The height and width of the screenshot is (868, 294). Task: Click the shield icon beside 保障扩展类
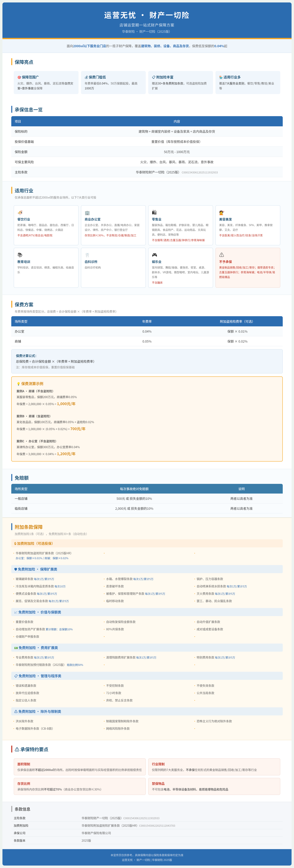coord(16,569)
